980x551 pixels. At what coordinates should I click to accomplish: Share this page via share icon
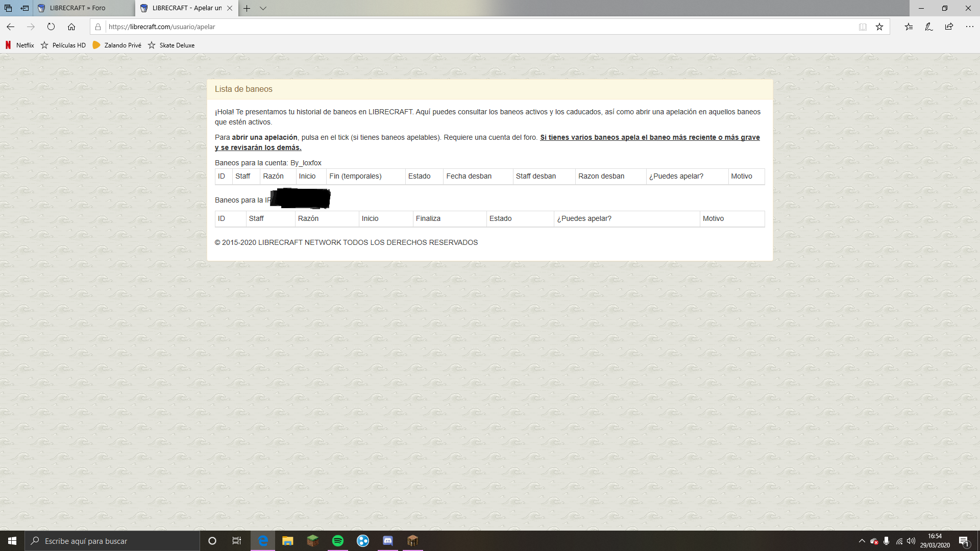949,27
